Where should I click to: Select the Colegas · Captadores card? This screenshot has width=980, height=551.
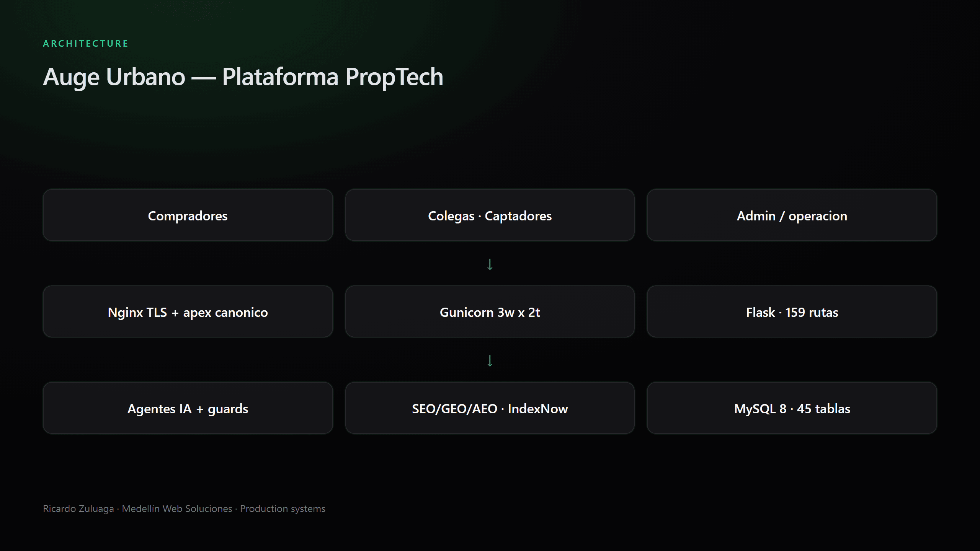[x=490, y=215]
